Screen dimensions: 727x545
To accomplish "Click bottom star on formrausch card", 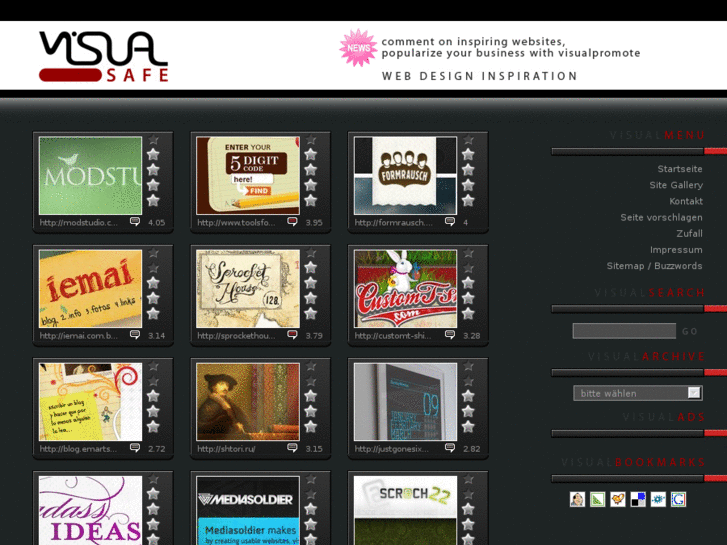I will tap(468, 200).
